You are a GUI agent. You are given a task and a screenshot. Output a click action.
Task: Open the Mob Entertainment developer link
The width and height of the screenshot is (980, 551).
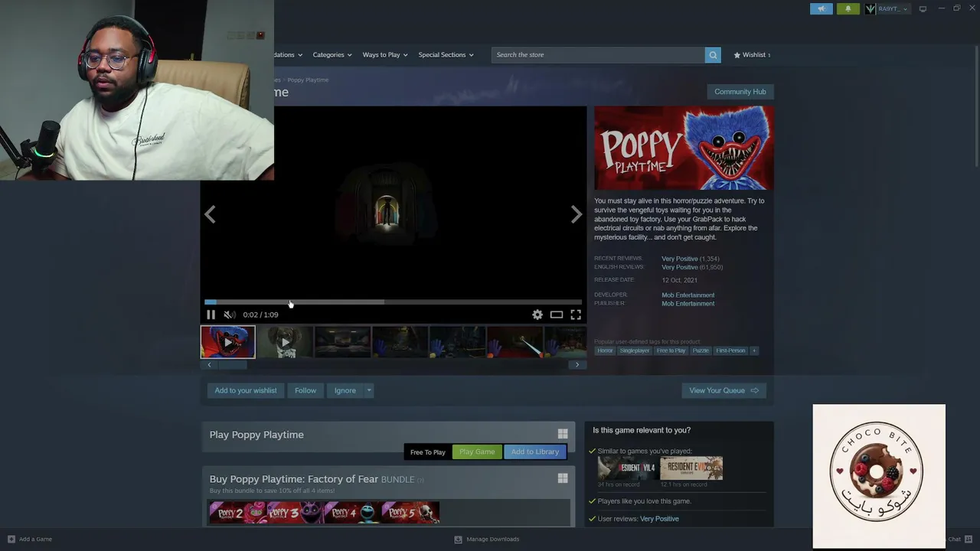[688, 295]
